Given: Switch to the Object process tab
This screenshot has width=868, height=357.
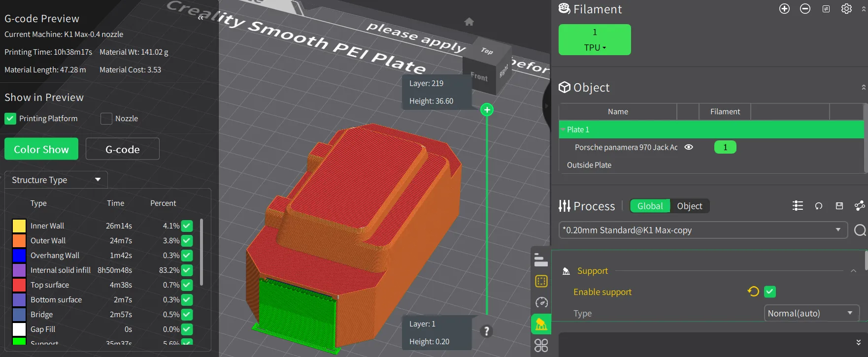Looking at the screenshot, I should click(x=689, y=206).
